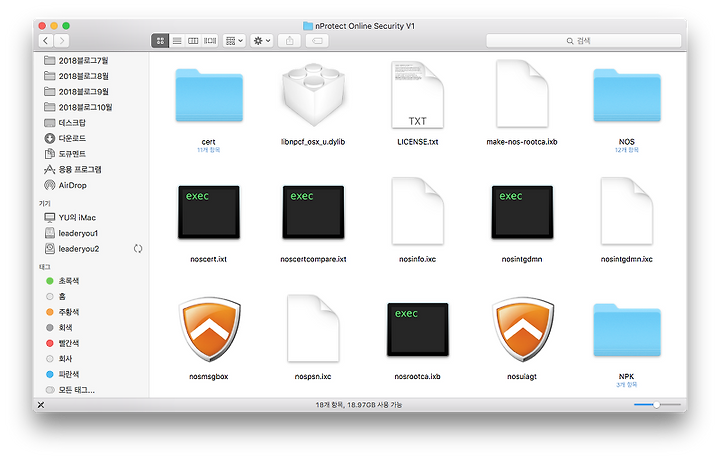Select the nosintgdmn exec file

point(522,212)
